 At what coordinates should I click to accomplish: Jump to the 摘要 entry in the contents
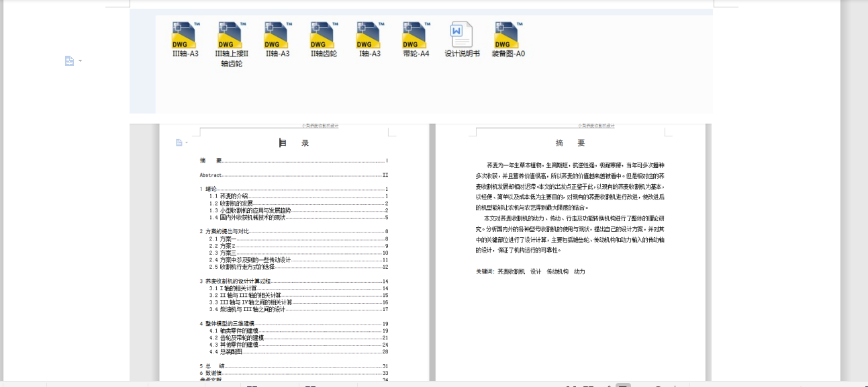pyautogui.click(x=294, y=161)
